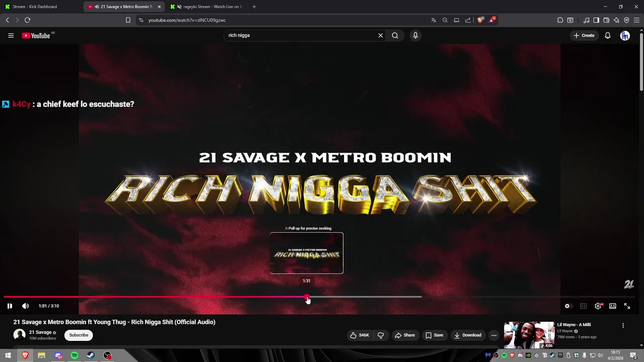
Task: Open the zoom level icon in the address bar
Action: (445, 20)
